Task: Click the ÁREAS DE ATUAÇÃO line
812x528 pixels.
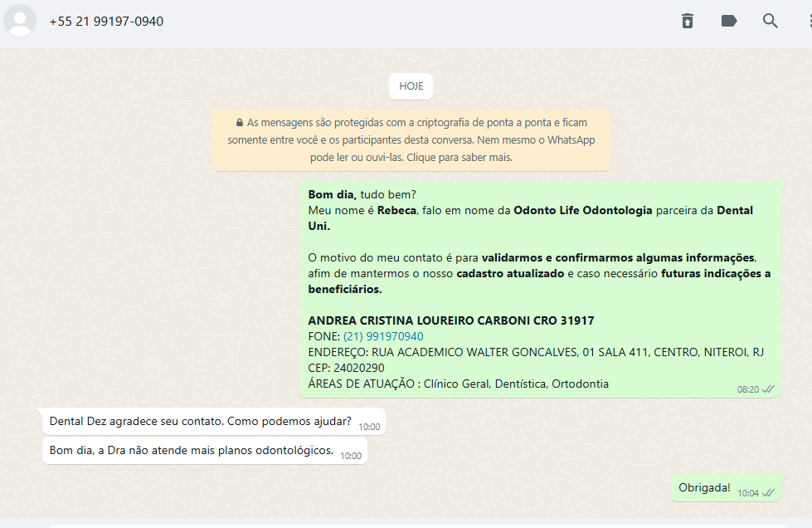Action: pos(459,384)
